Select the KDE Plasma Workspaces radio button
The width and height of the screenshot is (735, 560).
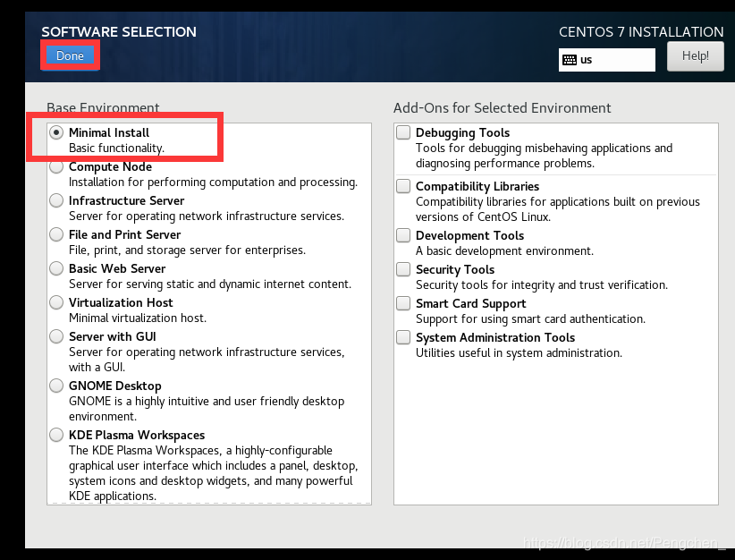(56, 436)
